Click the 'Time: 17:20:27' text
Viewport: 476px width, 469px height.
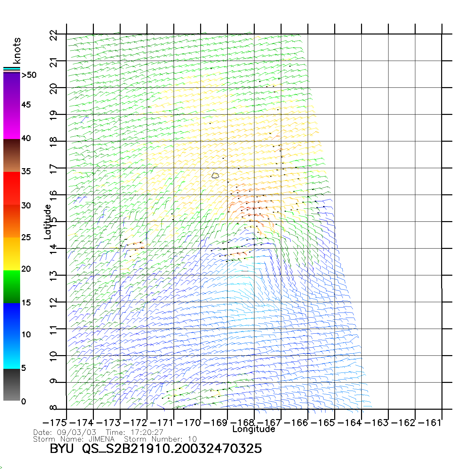[134, 432]
